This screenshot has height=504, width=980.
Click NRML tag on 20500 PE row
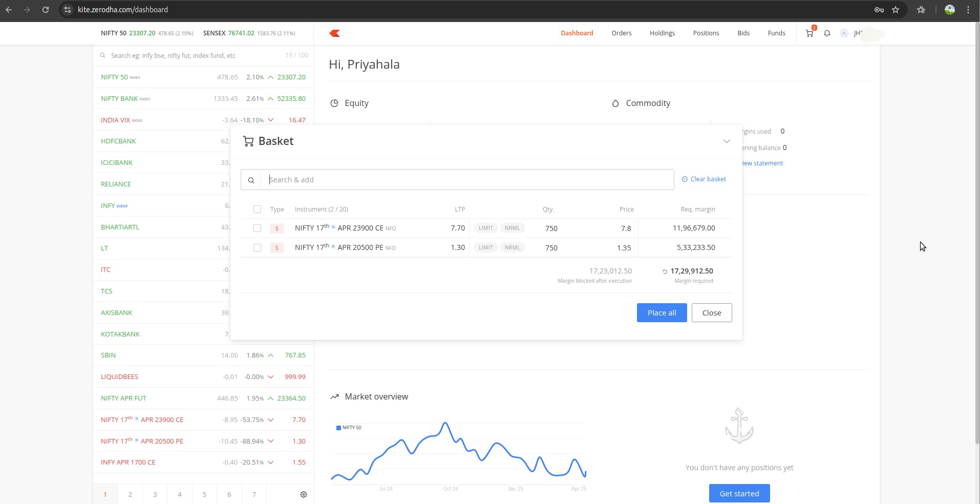coord(512,248)
